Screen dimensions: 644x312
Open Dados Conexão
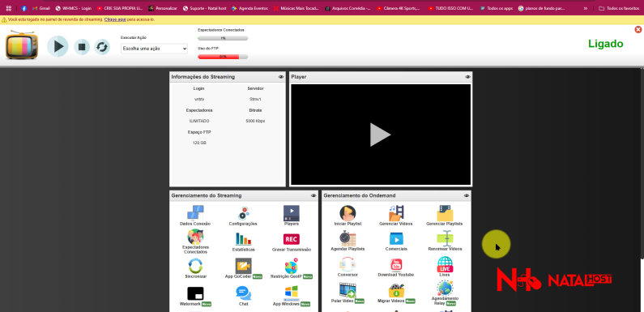195,216
